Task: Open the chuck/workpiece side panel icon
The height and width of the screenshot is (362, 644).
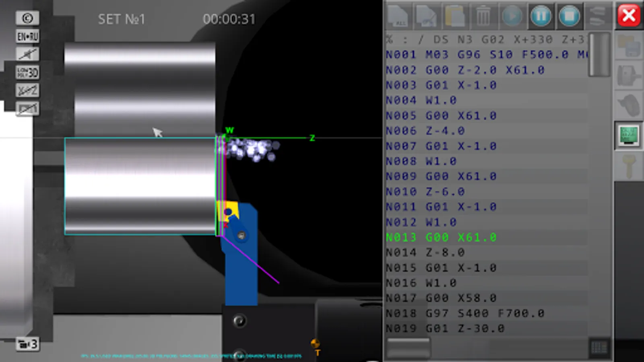Action: click(629, 76)
